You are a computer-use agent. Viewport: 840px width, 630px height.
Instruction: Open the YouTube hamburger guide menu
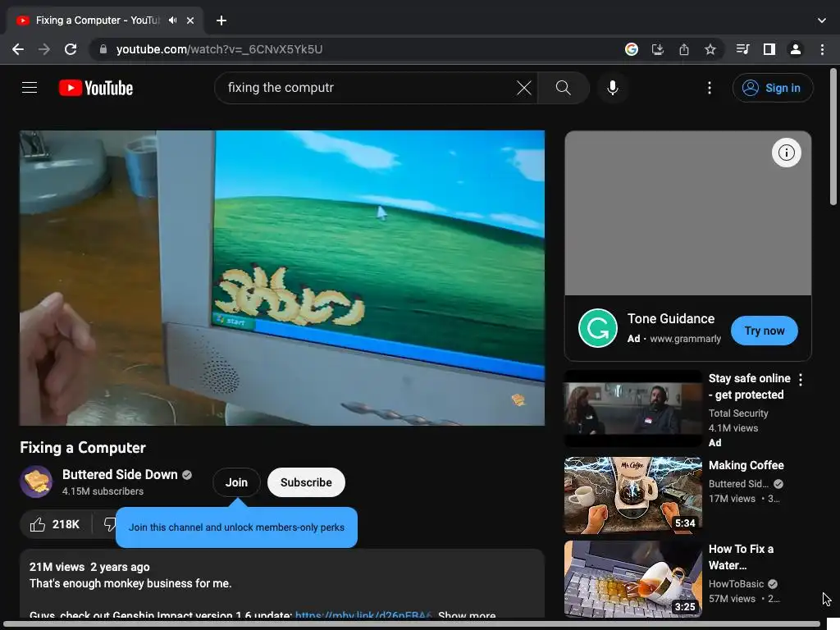(30, 87)
